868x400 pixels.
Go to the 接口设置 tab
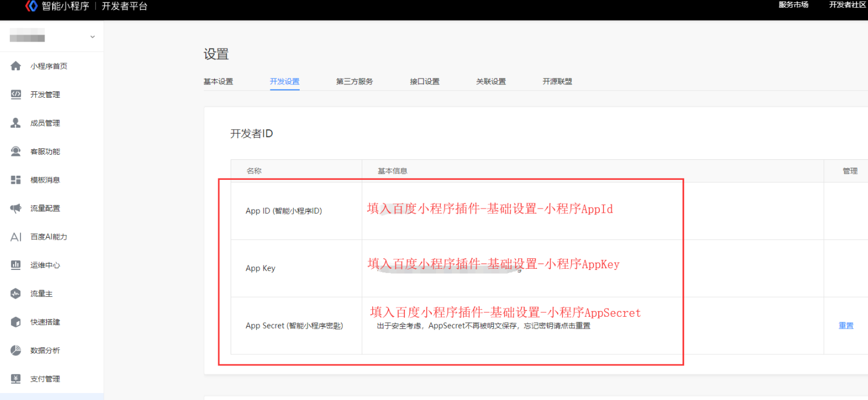coord(425,81)
